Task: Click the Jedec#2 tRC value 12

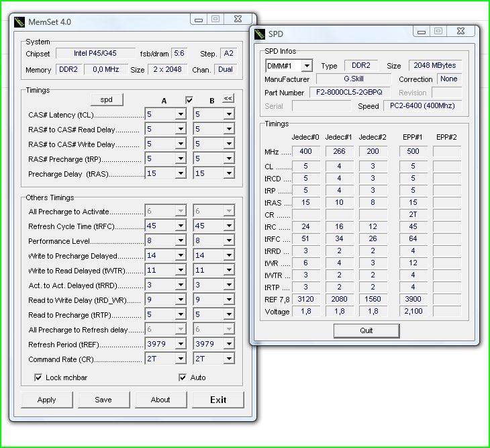Action: pyautogui.click(x=373, y=226)
